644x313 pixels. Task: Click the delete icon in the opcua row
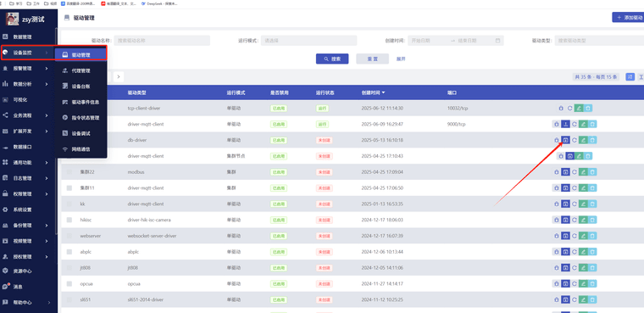coord(592,283)
